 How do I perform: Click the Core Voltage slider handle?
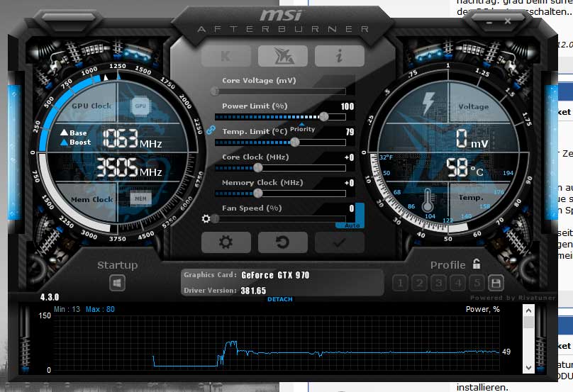click(x=216, y=91)
